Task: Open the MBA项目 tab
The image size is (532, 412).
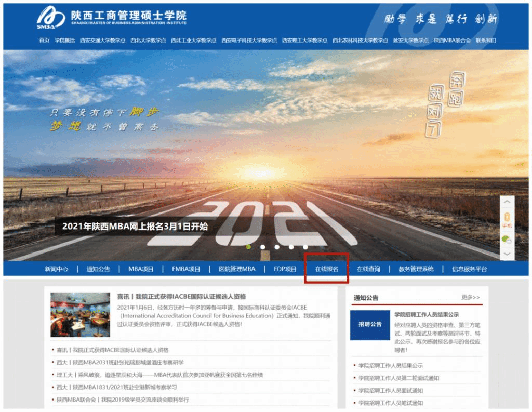Action: click(x=141, y=269)
